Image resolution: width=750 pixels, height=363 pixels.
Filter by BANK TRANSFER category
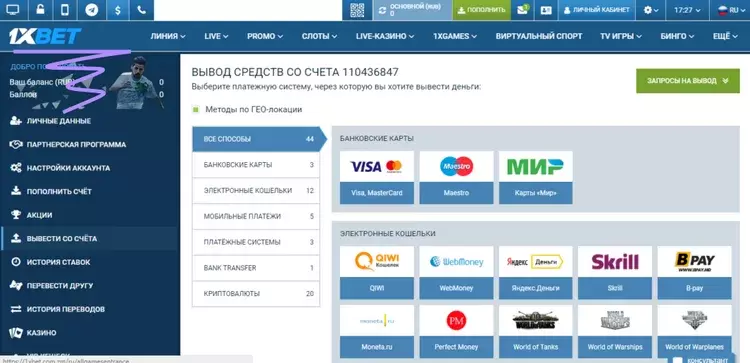click(256, 268)
